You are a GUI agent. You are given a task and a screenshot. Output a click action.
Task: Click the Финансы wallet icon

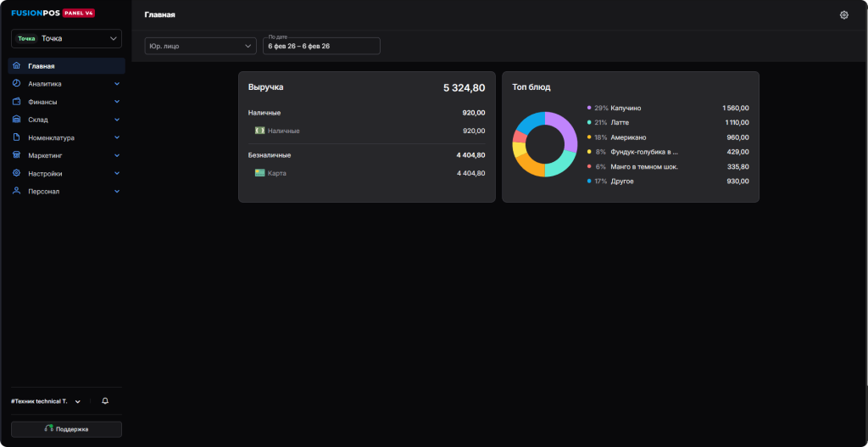(17, 102)
